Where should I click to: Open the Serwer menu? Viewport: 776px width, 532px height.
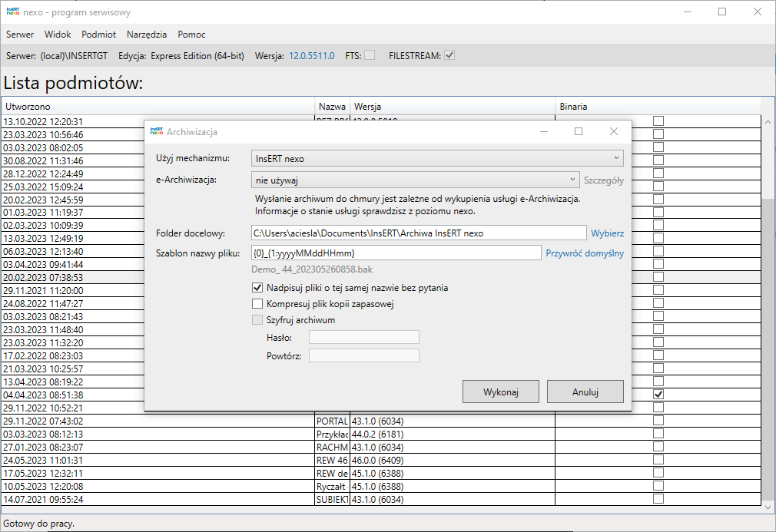click(20, 34)
